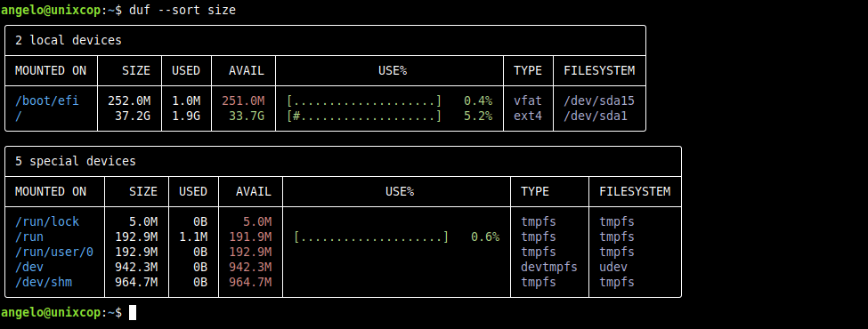Screen dimensions: 868x329
Task: Click the ext4 filesystem type
Action: tap(528, 116)
